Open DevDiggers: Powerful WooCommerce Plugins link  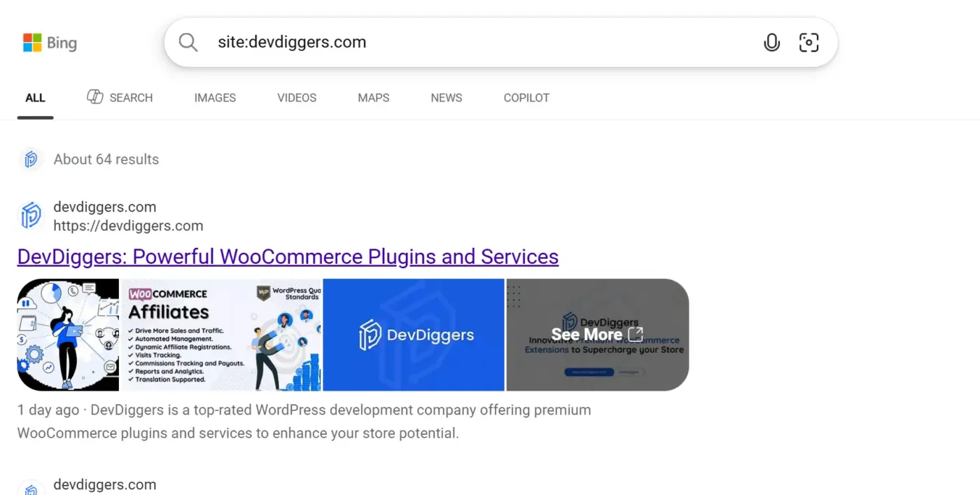coord(288,257)
